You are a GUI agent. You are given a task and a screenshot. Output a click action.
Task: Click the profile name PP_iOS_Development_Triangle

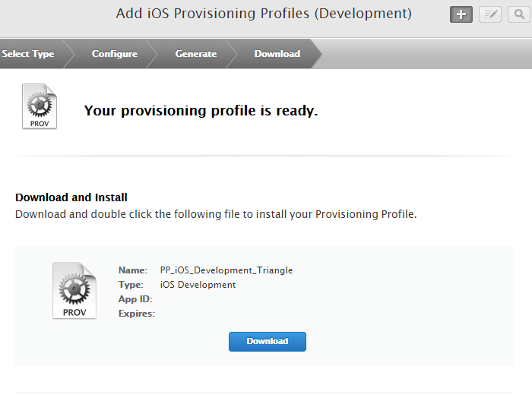[226, 270]
